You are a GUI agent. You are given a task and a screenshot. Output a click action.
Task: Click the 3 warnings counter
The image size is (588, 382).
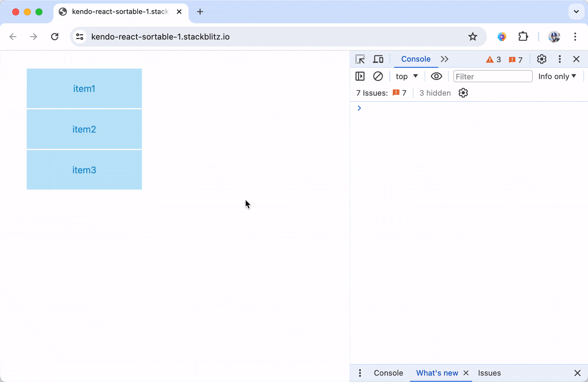click(x=494, y=60)
